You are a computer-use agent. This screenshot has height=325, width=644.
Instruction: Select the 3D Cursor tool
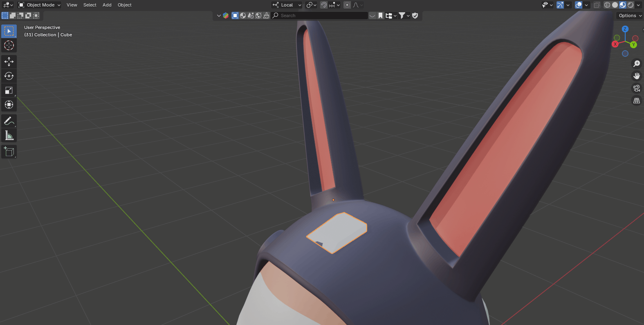[x=9, y=45]
